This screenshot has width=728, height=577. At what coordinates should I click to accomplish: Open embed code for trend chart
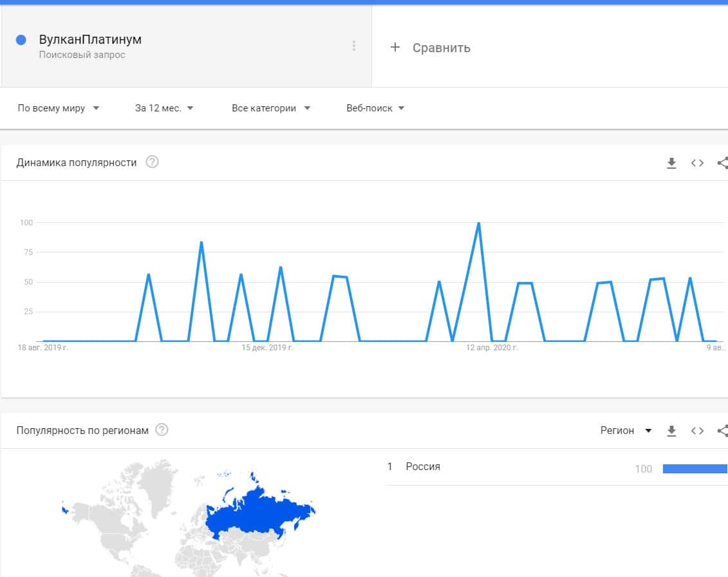coord(697,163)
